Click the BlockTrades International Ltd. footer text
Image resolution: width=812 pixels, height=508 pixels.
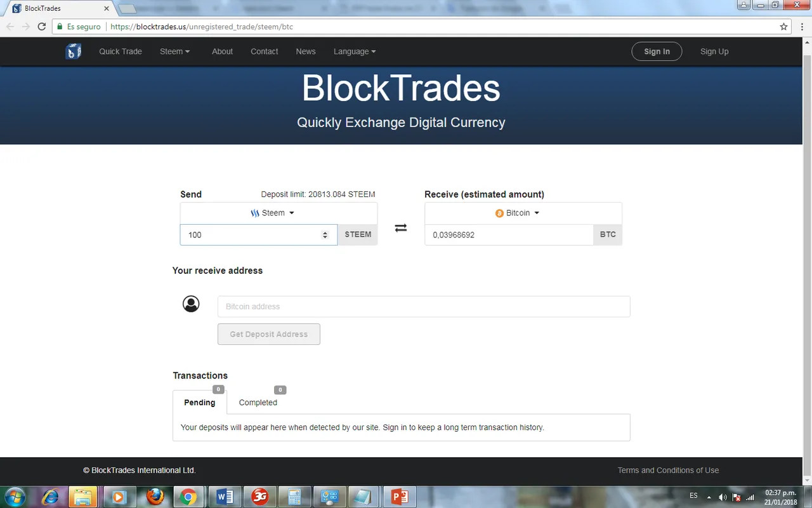pyautogui.click(x=140, y=471)
